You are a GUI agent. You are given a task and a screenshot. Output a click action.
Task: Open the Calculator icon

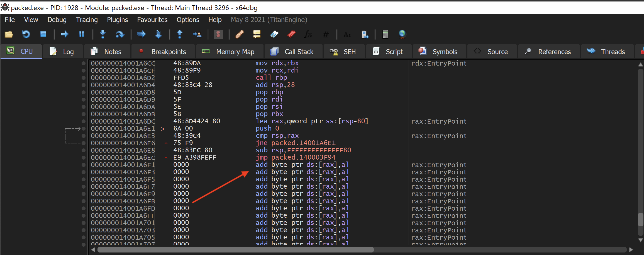point(385,34)
